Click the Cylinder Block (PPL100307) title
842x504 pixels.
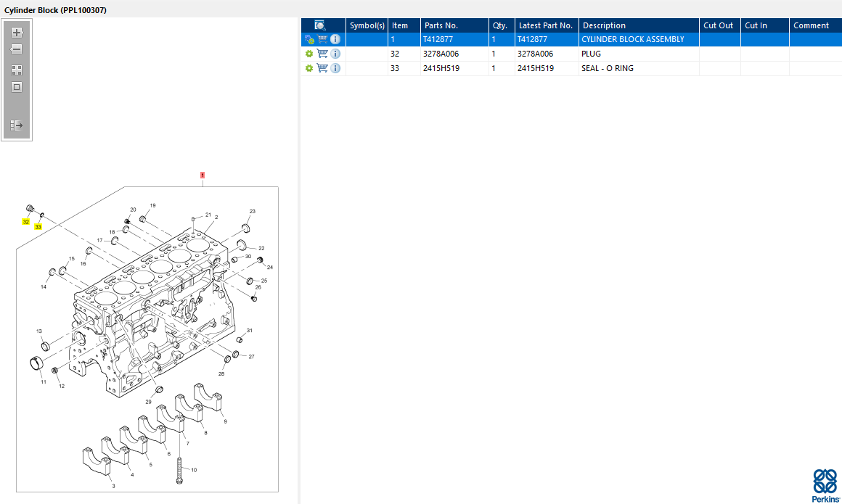tap(55, 9)
